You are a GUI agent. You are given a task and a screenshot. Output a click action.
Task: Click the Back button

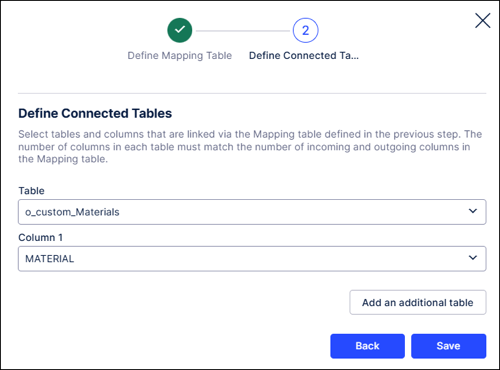click(x=367, y=346)
